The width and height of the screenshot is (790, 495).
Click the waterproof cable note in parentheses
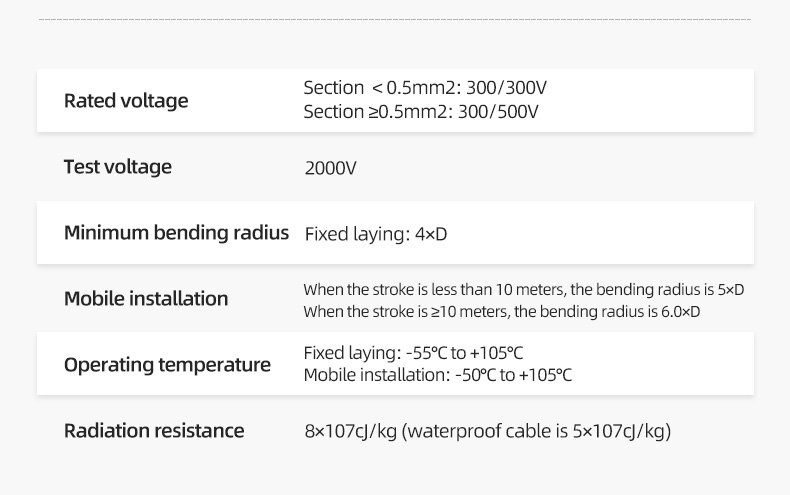(x=536, y=432)
